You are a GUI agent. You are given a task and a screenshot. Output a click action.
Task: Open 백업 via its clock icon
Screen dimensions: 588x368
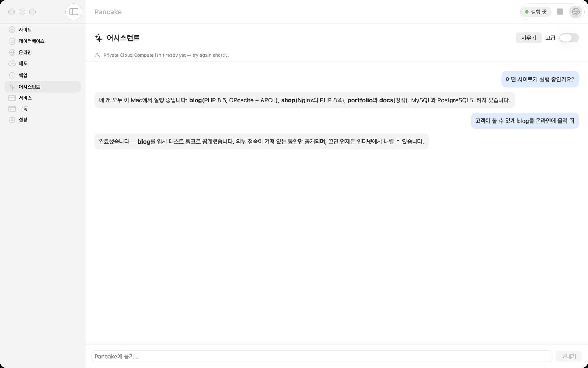(x=12, y=75)
